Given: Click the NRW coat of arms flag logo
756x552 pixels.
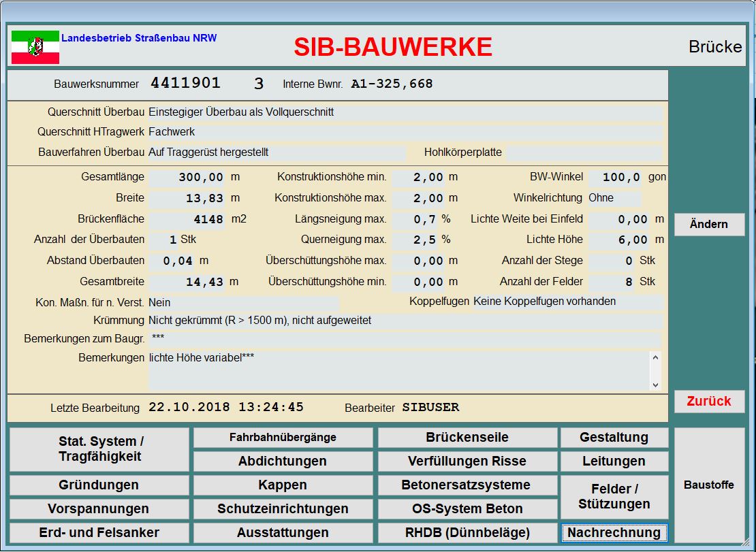Looking at the screenshot, I should click(x=35, y=47).
